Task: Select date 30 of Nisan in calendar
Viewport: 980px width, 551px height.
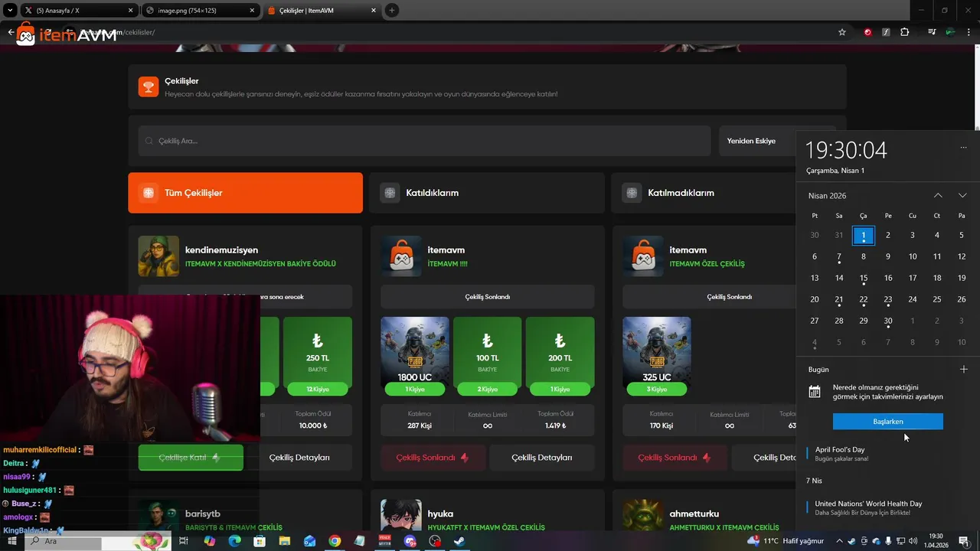Action: [x=888, y=321]
